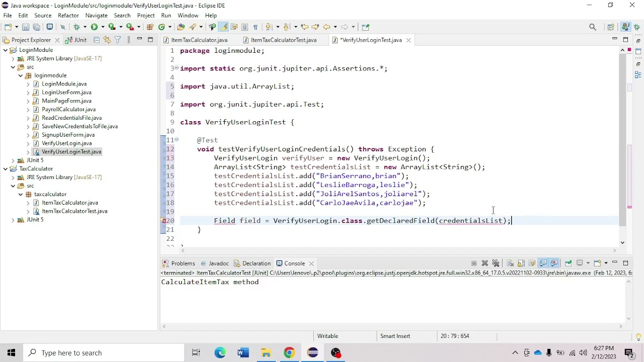This screenshot has height=362, width=644.
Task: Click the Project Explorer filter funnel icon
Action: point(118,40)
